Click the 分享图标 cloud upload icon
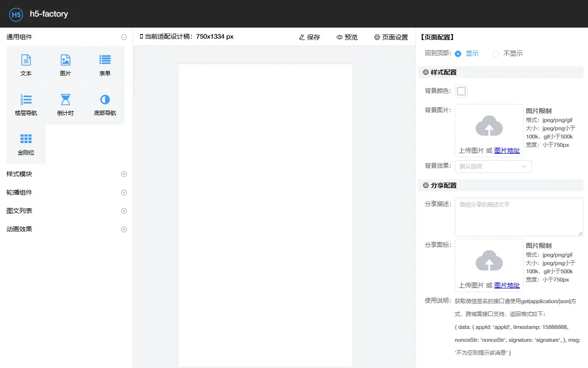 point(489,260)
